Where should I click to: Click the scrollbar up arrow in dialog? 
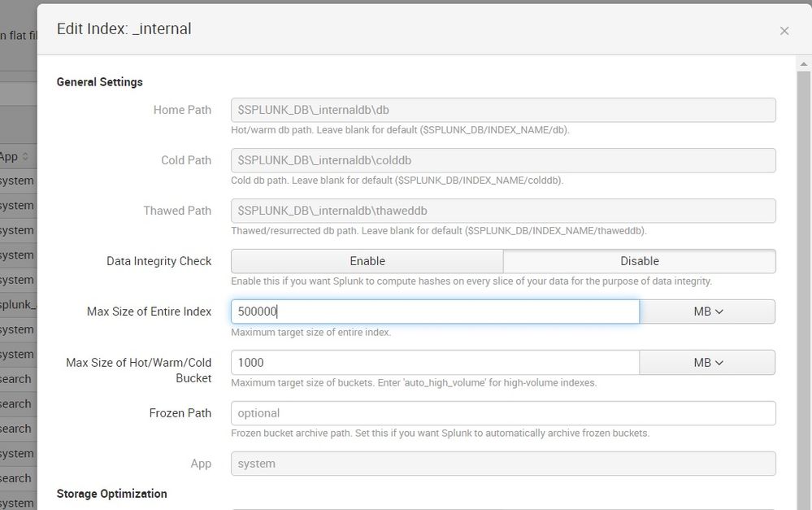point(804,64)
